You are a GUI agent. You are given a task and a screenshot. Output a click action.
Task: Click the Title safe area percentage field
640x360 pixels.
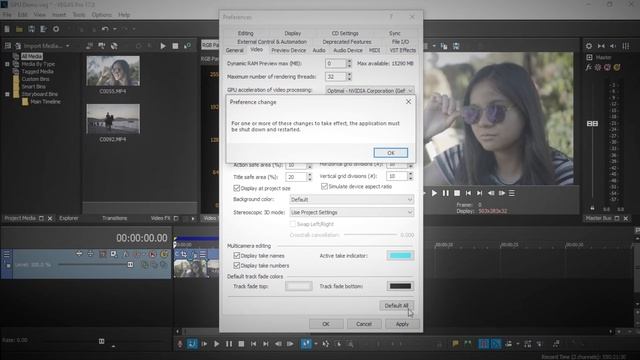coord(296,177)
